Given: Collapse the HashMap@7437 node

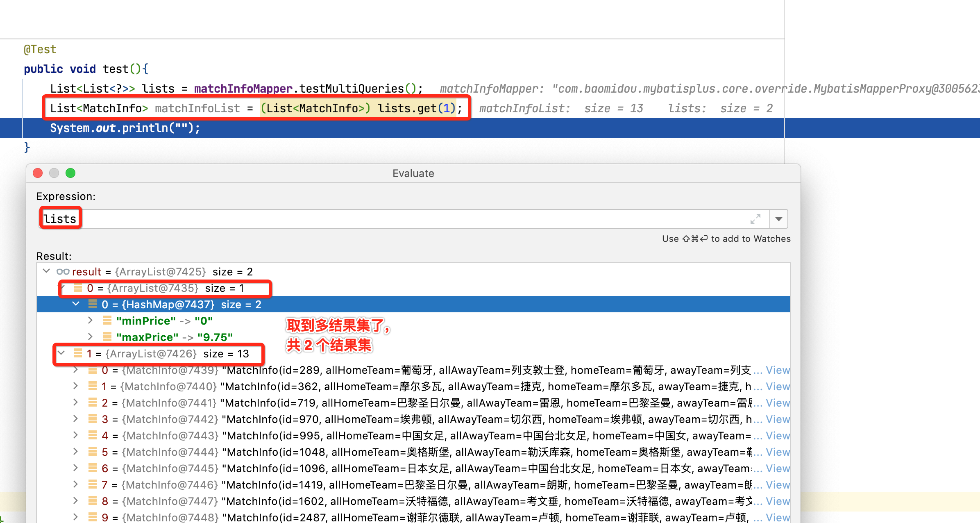Looking at the screenshot, I should coord(75,304).
